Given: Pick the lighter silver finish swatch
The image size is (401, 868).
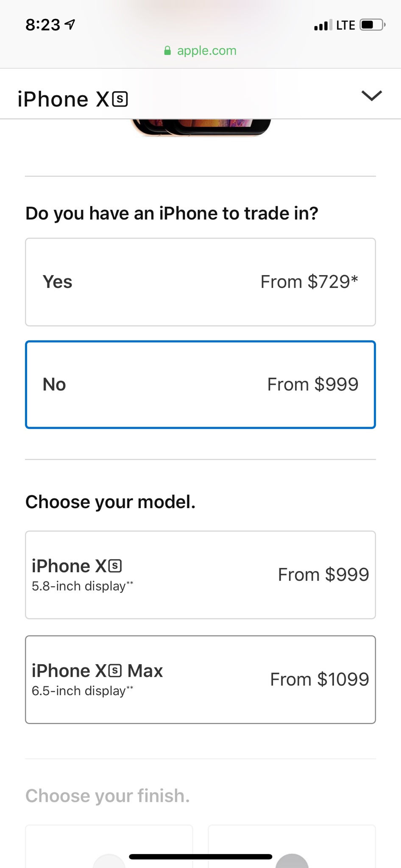Looking at the screenshot, I should [x=109, y=860].
